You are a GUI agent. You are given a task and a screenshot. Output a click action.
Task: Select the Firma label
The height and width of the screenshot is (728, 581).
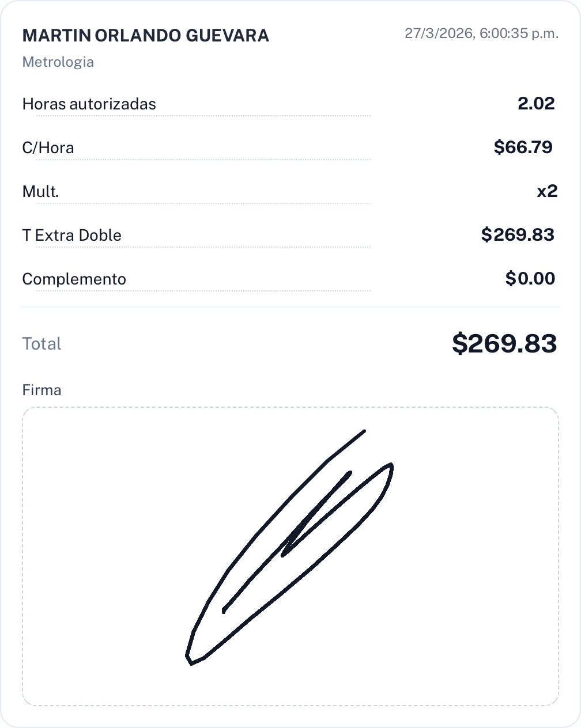coord(41,390)
